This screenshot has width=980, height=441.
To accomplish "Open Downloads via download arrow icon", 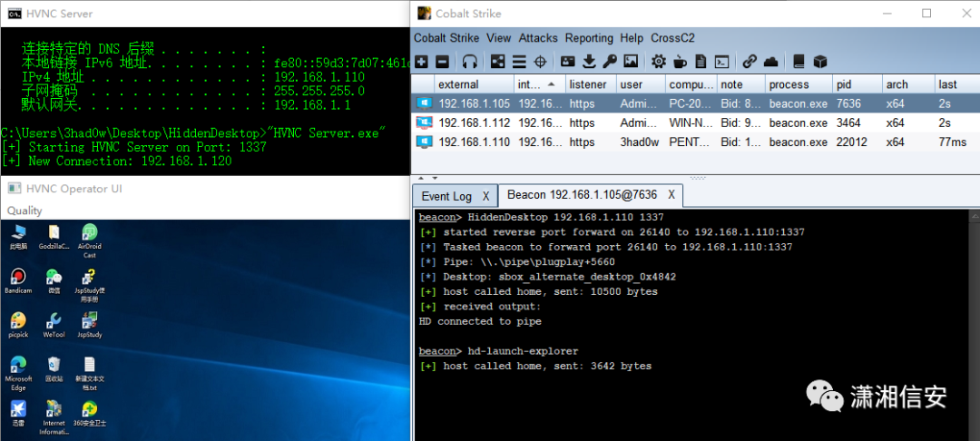I will coord(589,61).
